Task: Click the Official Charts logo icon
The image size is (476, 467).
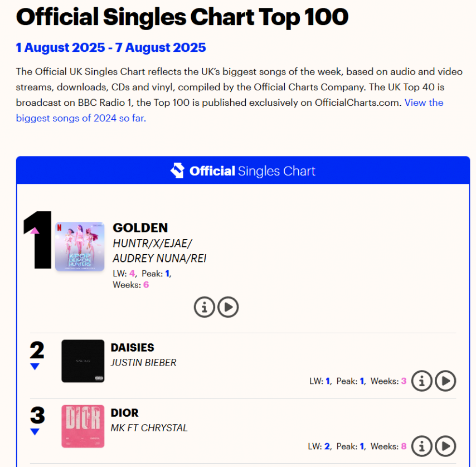Action: [x=178, y=171]
